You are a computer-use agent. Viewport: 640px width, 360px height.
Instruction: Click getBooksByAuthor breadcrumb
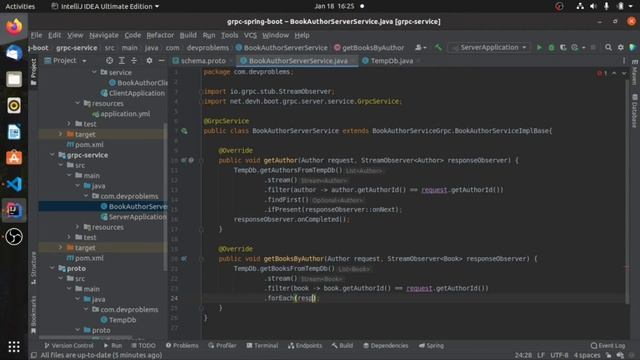coord(369,48)
